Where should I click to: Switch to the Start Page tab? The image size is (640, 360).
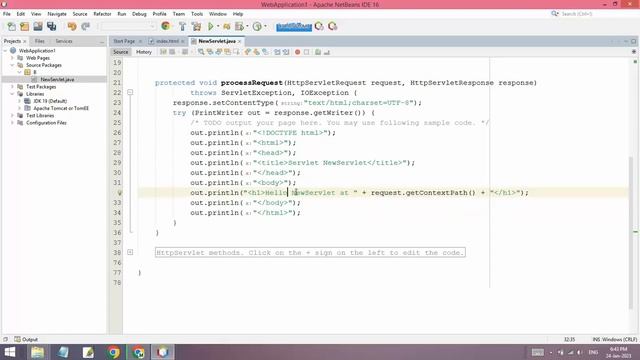point(124,41)
